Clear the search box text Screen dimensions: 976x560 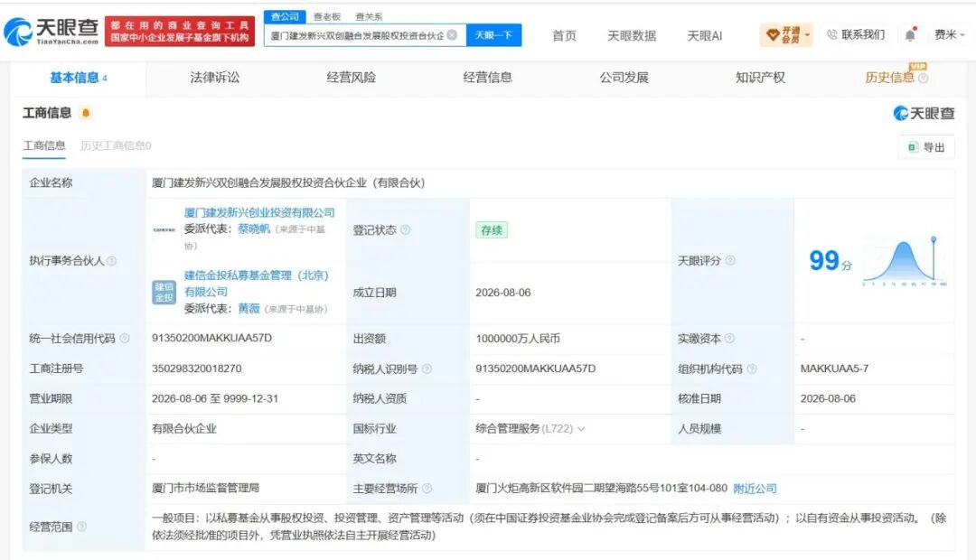[x=453, y=35]
